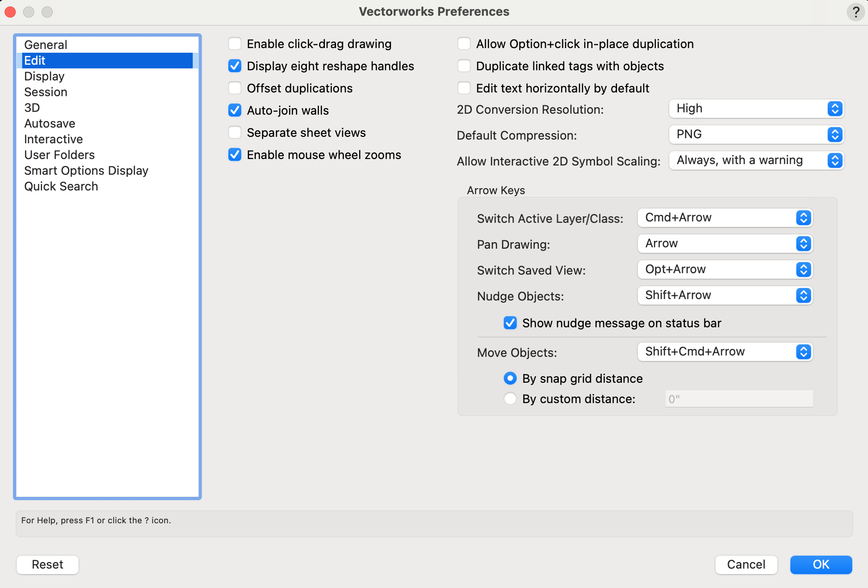Check Separate sheet views
Viewport: 868px width, 588px height.
[235, 132]
